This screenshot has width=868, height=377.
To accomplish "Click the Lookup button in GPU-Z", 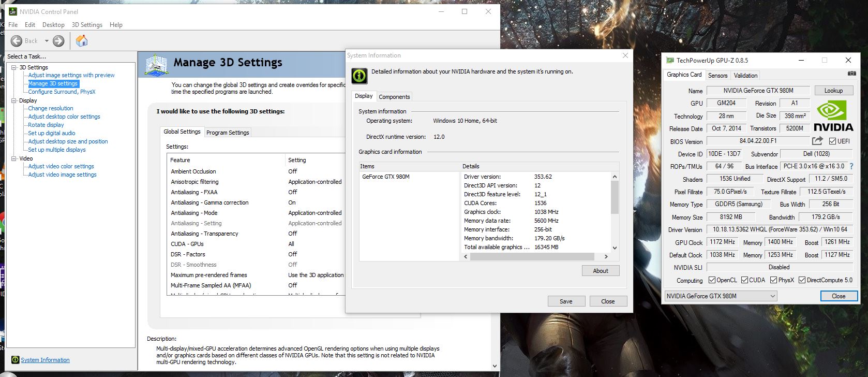I will click(x=833, y=91).
